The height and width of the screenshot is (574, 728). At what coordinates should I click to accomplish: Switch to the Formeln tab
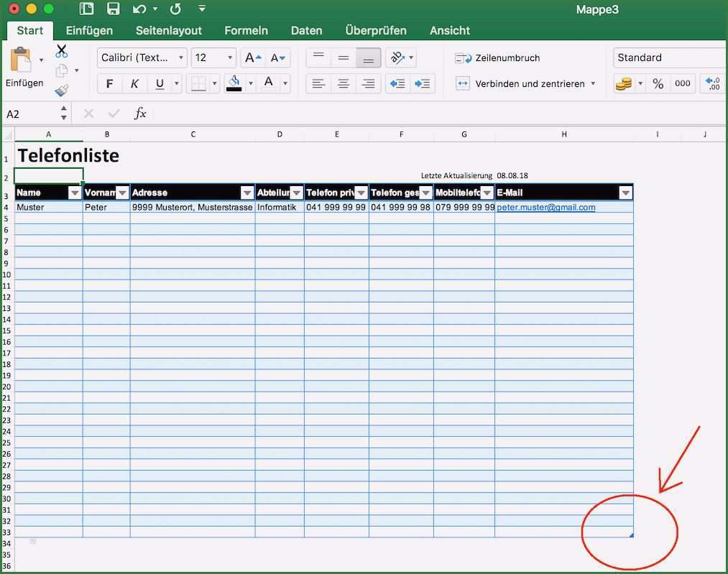click(246, 31)
